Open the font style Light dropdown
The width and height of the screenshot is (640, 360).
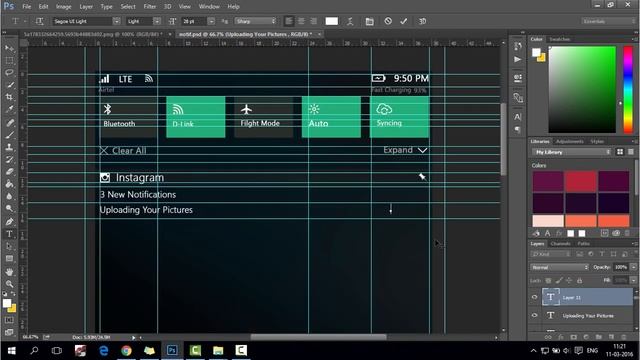pyautogui.click(x=157, y=21)
